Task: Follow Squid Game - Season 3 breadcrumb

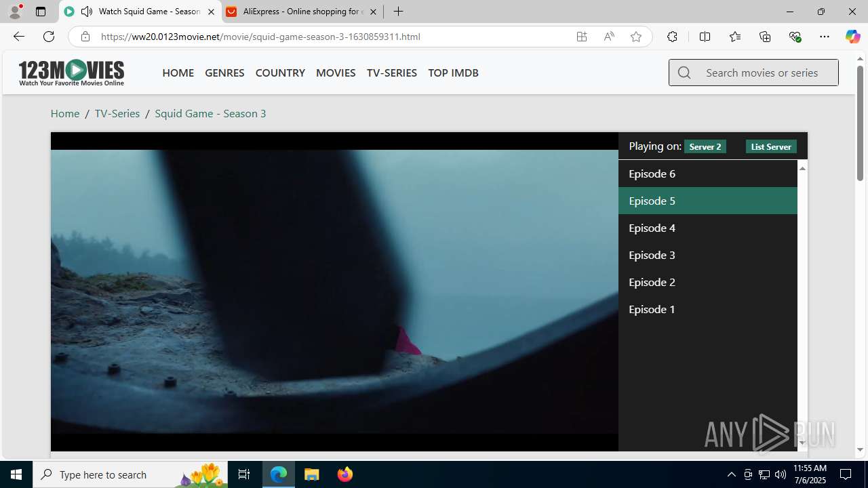Action: (x=210, y=113)
